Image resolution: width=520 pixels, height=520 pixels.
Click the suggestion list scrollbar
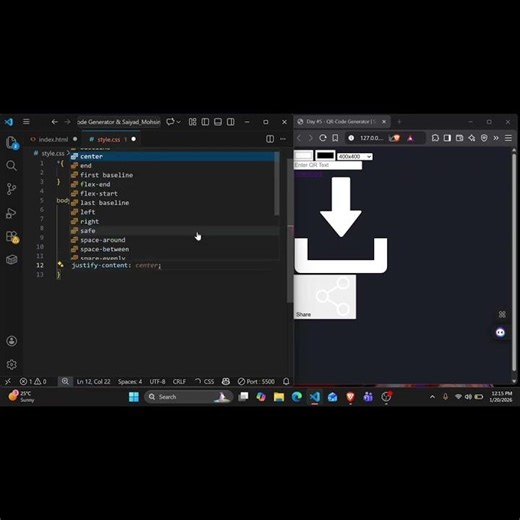277,183
